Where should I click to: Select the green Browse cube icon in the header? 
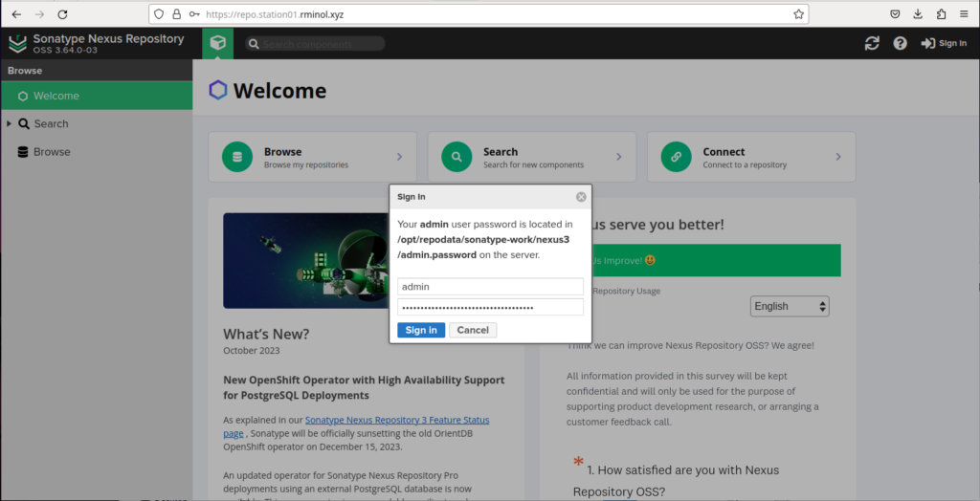pyautogui.click(x=217, y=43)
